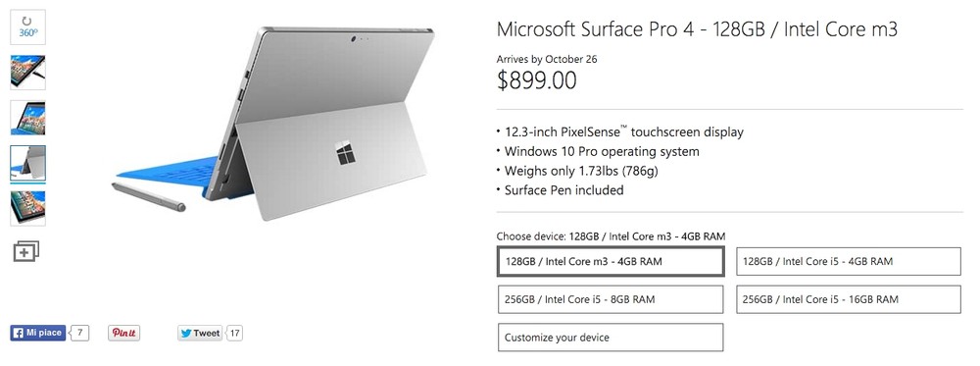Click the Windows logo on the Surface kickstand

pyautogui.click(x=345, y=153)
